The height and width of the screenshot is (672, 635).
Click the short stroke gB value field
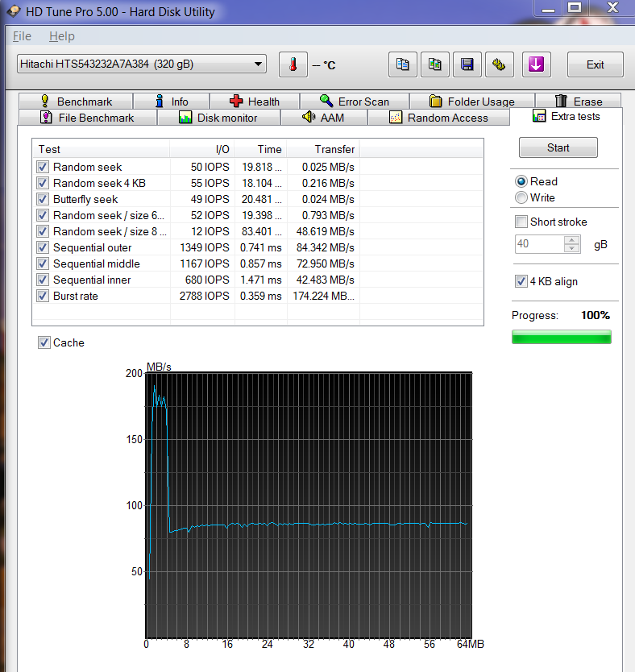[539, 244]
